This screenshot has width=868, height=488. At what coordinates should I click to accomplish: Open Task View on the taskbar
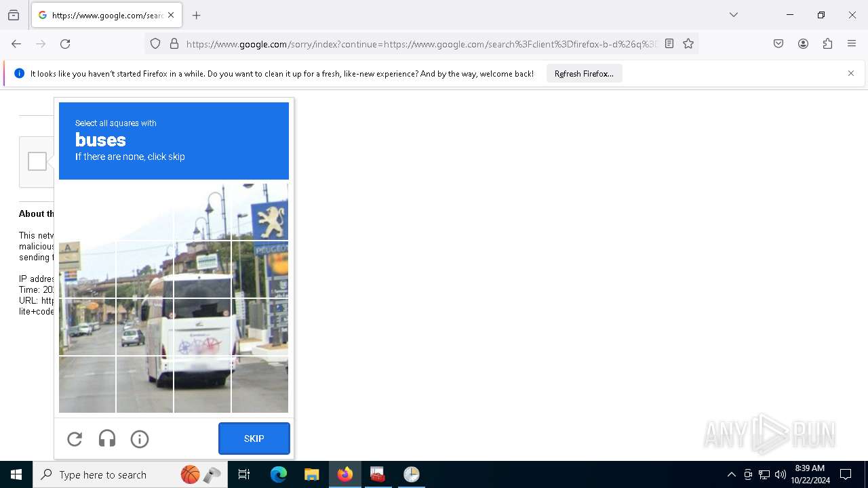pyautogui.click(x=244, y=474)
